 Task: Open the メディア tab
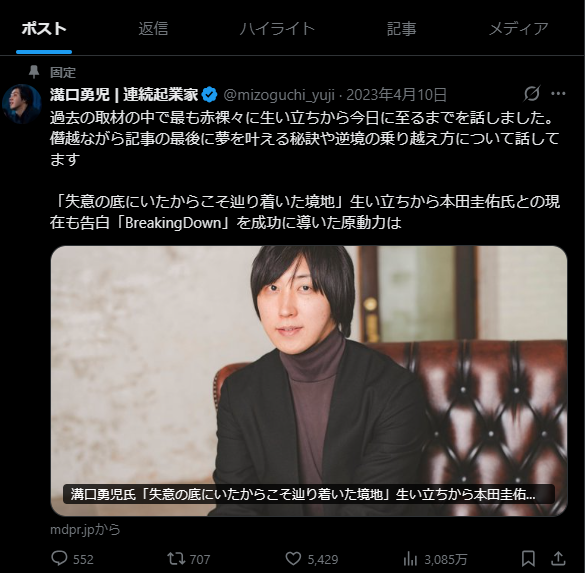pos(519,29)
